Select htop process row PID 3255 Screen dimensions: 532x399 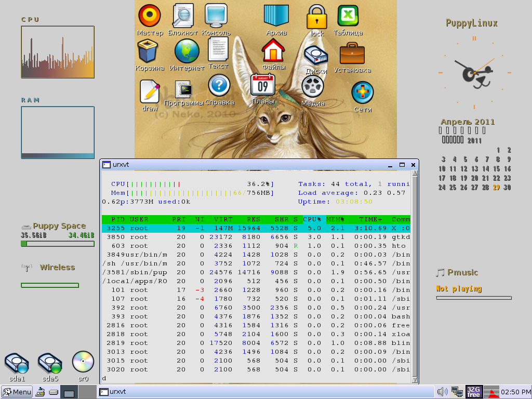pyautogui.click(x=256, y=228)
